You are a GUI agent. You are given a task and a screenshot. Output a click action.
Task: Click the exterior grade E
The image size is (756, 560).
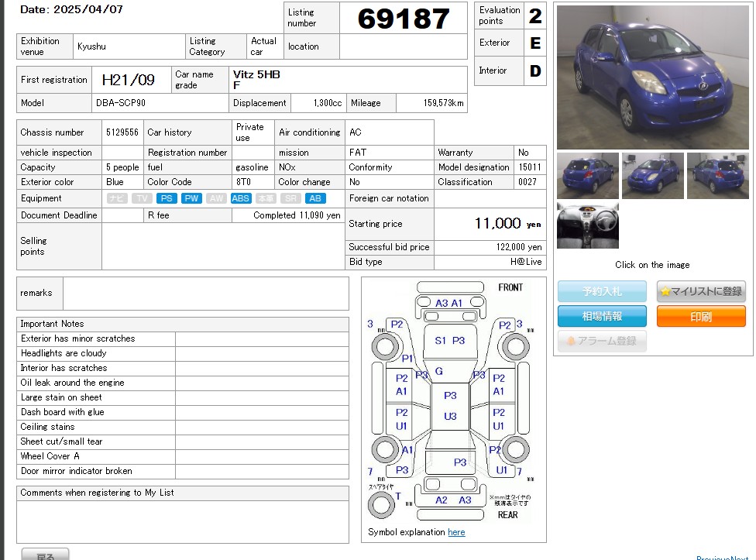pyautogui.click(x=535, y=43)
